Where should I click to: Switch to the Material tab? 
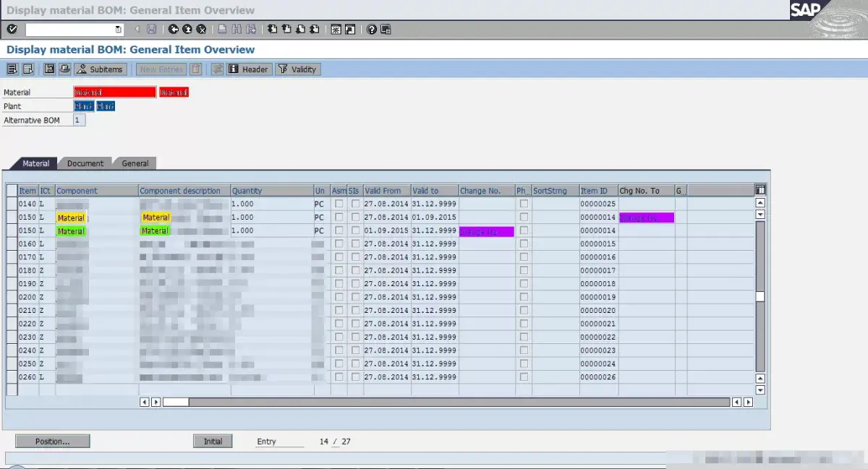[x=35, y=163]
